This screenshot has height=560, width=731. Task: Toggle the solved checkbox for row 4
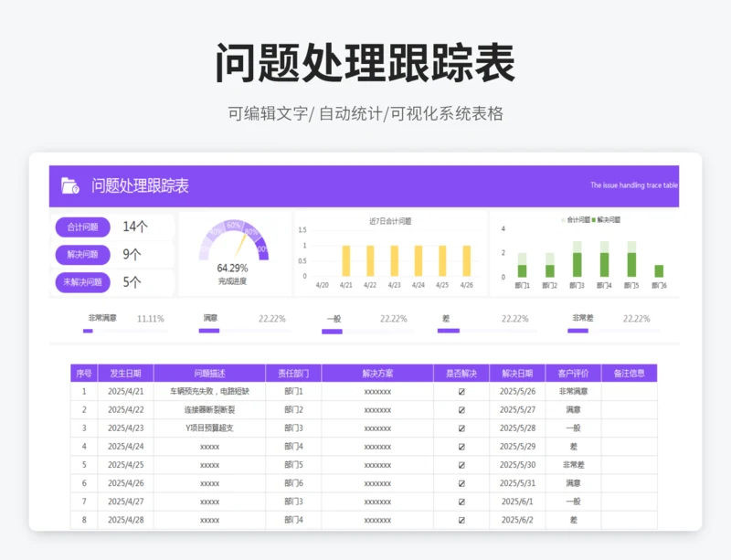pyautogui.click(x=461, y=447)
